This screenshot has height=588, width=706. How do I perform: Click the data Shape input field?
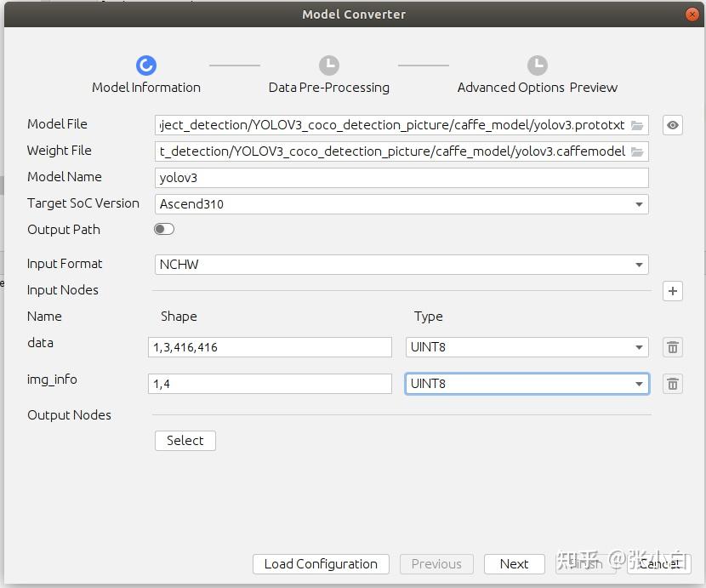(x=270, y=347)
